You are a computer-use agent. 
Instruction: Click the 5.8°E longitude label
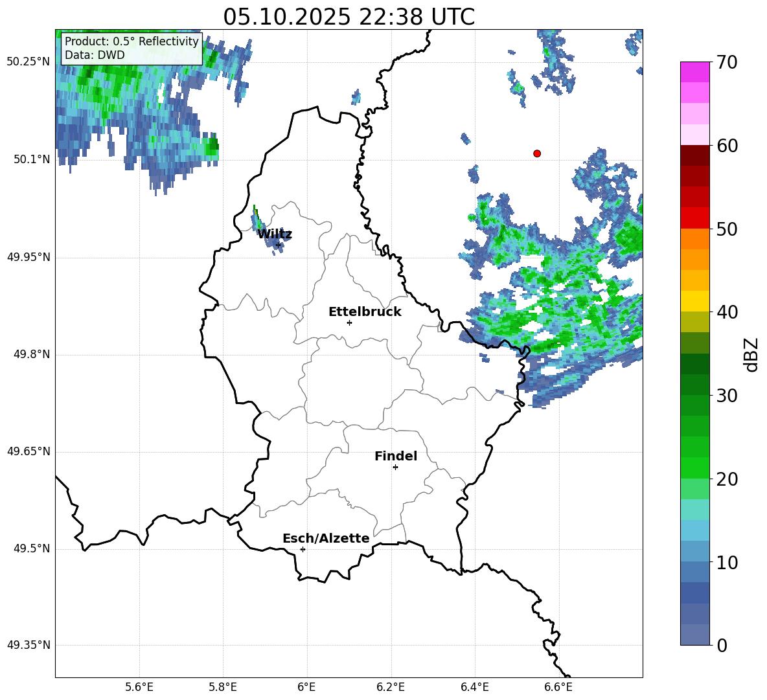click(223, 687)
